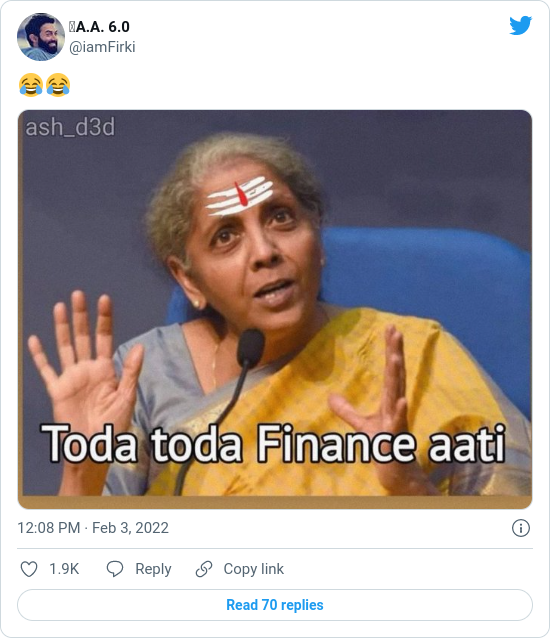The width and height of the screenshot is (550, 638).
Task: Open the meme photo at its center
Action: click(x=275, y=309)
